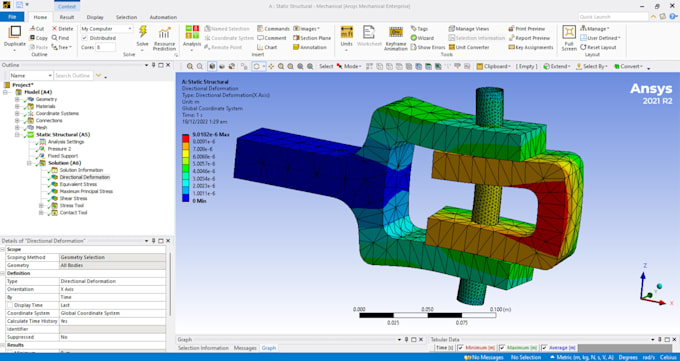Open the Messages tab in the Graph panel
Image resolution: width=680 pixels, height=361 pixels.
click(245, 348)
